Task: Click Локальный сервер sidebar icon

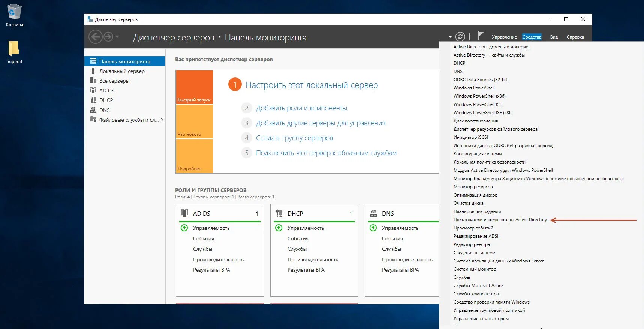Action: pyautogui.click(x=93, y=71)
